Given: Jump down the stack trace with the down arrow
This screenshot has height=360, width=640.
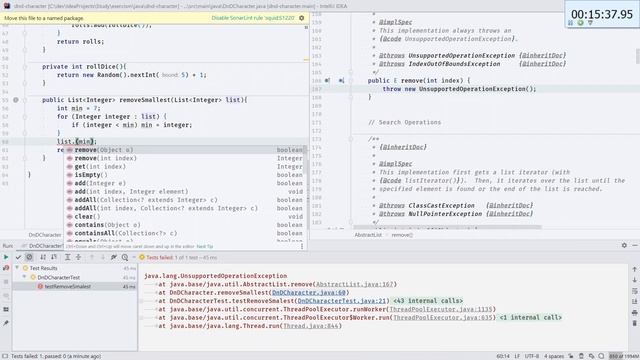Looking at the screenshot, I should point(634,280).
